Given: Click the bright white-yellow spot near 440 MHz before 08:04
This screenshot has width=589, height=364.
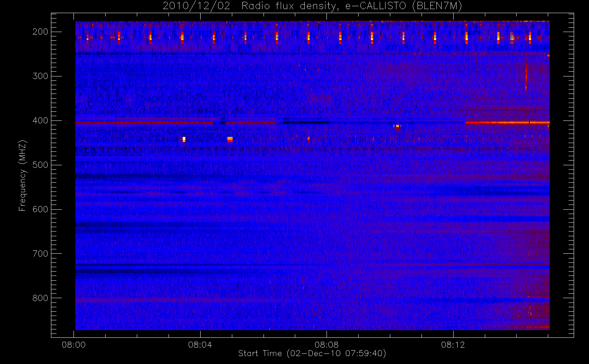Looking at the screenshot, I should click(x=184, y=139).
